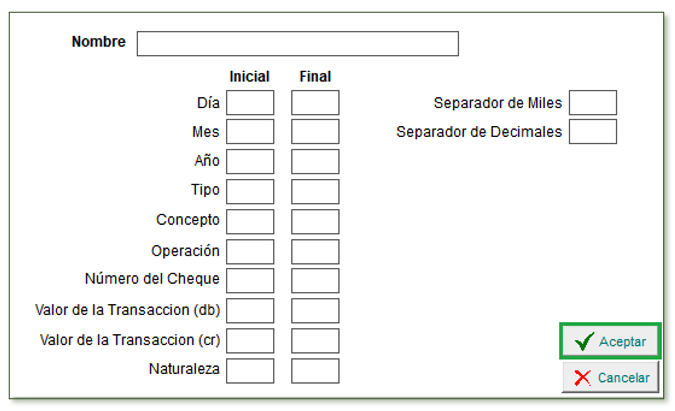Select the Número del Cheque Final field
675x411 pixels.
tap(315, 281)
